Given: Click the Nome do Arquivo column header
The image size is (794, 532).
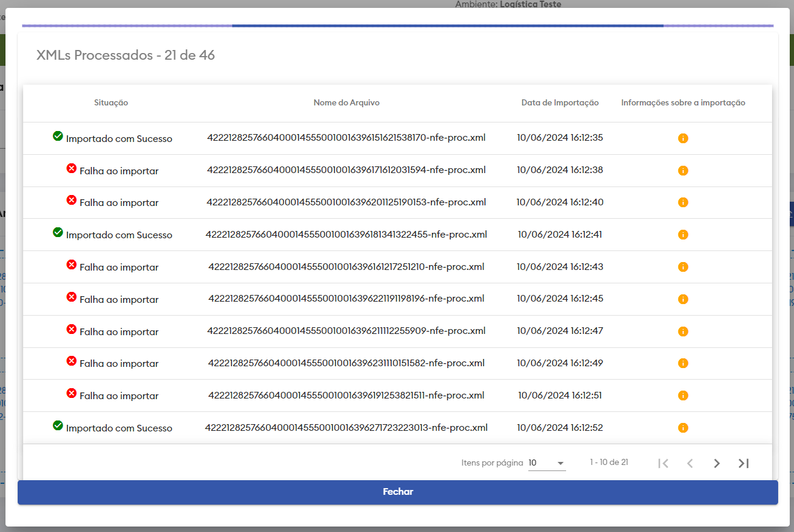Looking at the screenshot, I should [346, 103].
